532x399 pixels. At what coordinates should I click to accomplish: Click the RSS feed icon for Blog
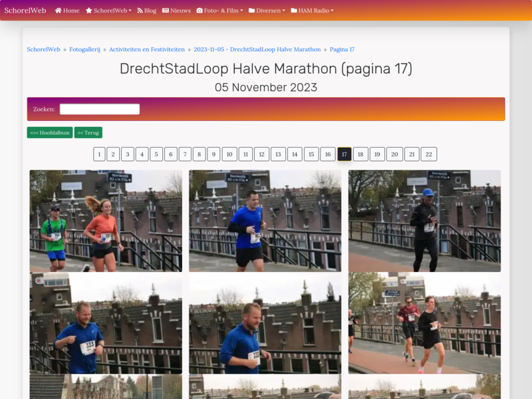point(140,11)
